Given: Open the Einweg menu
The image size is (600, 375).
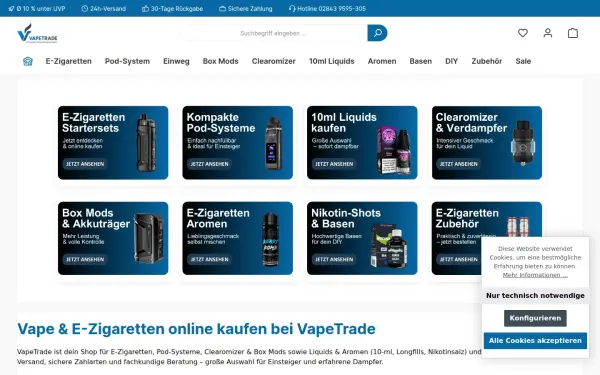Looking at the screenshot, I should (176, 61).
